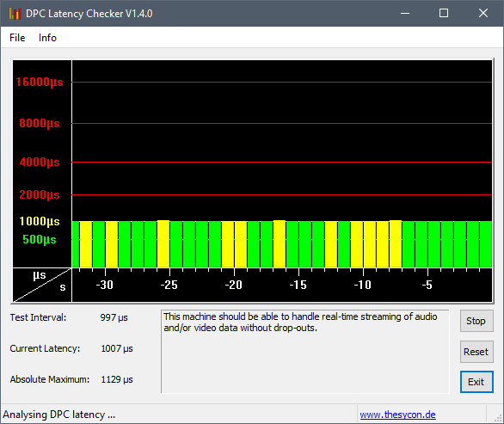Open the Info menu
Screen dimensions: 504x424
[x=47, y=38]
